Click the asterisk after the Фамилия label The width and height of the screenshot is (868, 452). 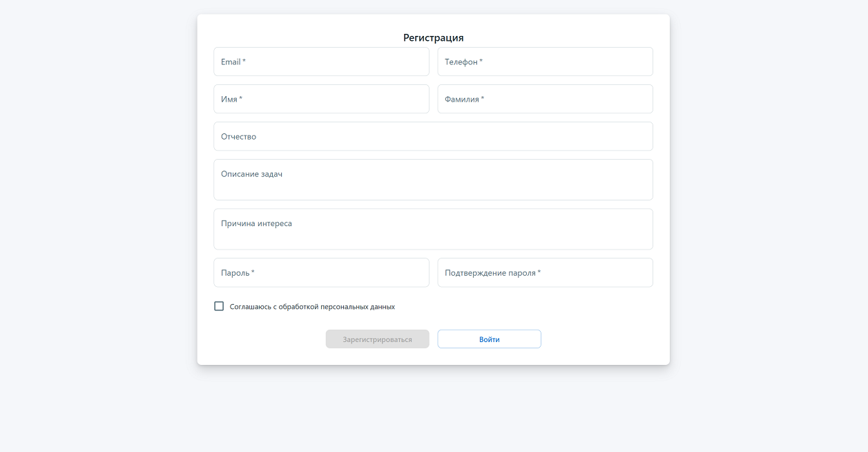(x=483, y=99)
